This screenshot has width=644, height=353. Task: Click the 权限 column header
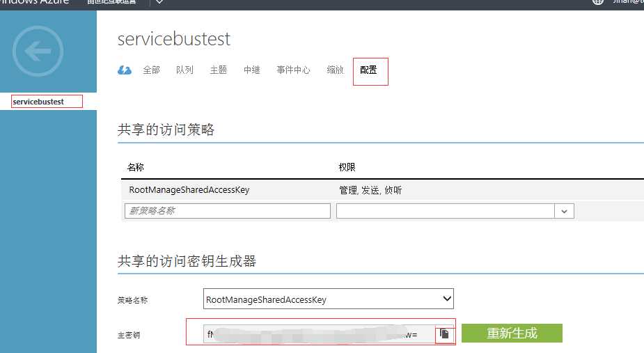pos(347,167)
